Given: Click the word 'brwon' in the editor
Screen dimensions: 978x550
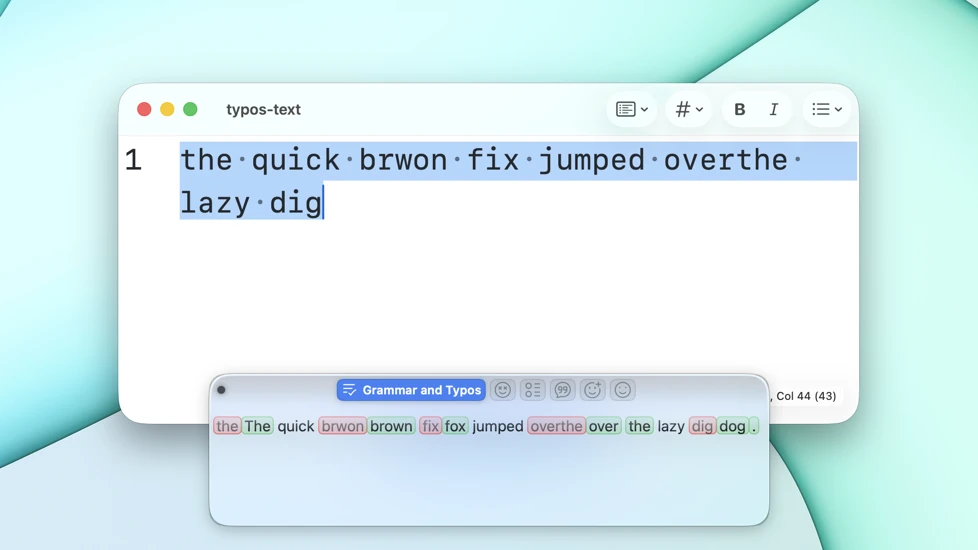Looking at the screenshot, I should click(404, 160).
